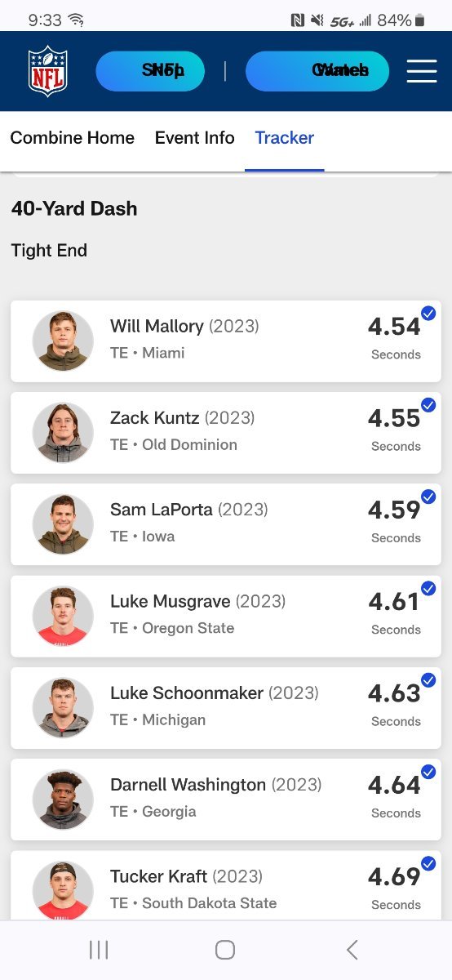Viewport: 452px width, 980px height.
Task: Open the Event Info tab
Action: tap(195, 138)
